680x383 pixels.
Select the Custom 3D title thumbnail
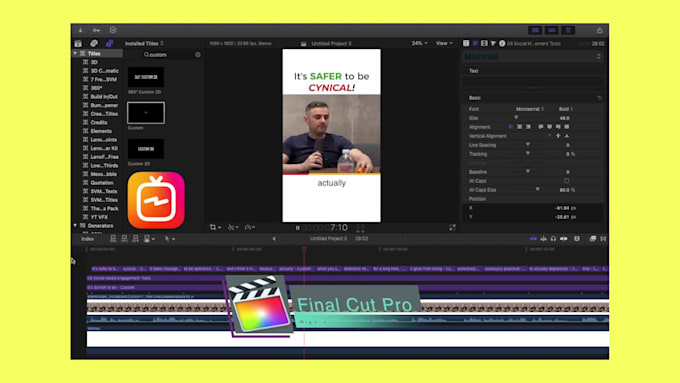146,149
